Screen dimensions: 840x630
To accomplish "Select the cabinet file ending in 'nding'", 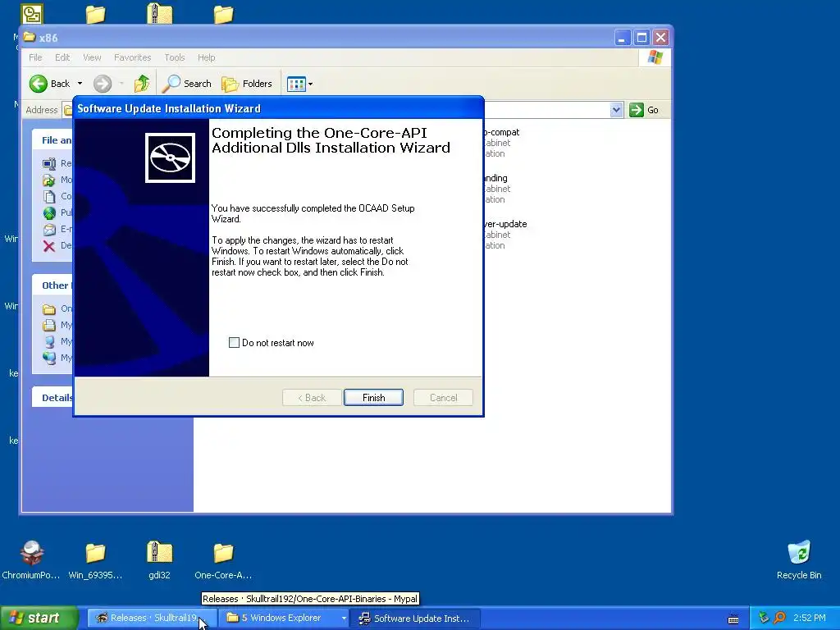I will (x=496, y=189).
